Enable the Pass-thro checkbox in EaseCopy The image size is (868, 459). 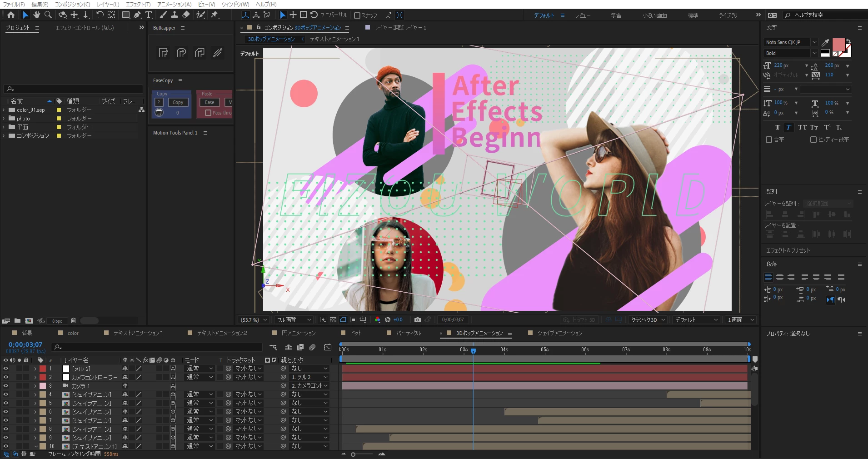[208, 113]
